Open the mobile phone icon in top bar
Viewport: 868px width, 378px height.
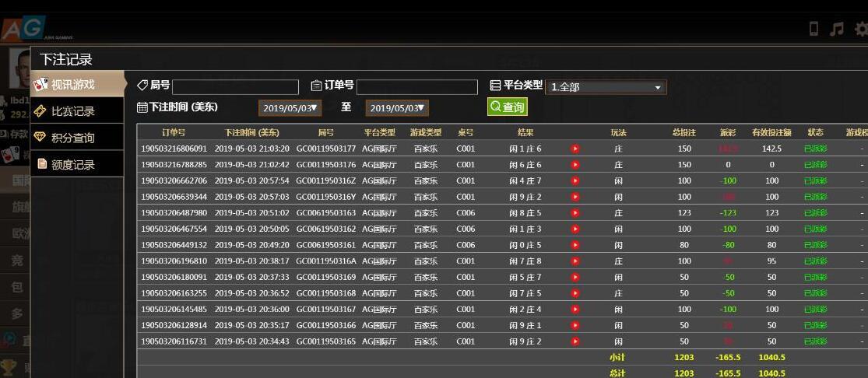pos(814,28)
